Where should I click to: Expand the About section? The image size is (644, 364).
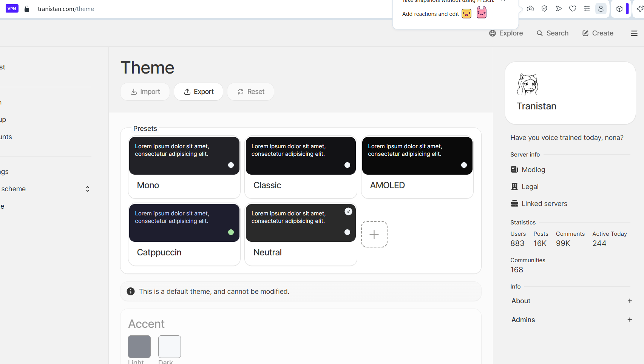coord(629,301)
